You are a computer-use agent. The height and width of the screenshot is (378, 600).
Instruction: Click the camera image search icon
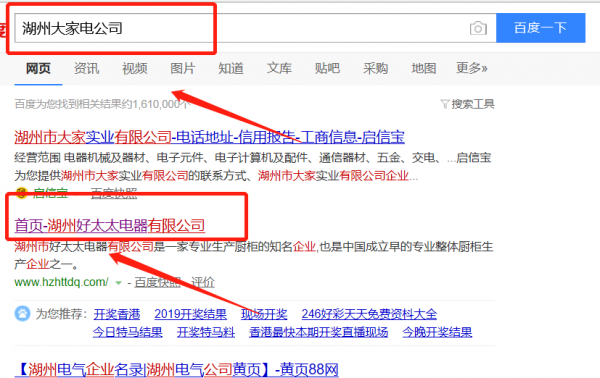pyautogui.click(x=478, y=28)
